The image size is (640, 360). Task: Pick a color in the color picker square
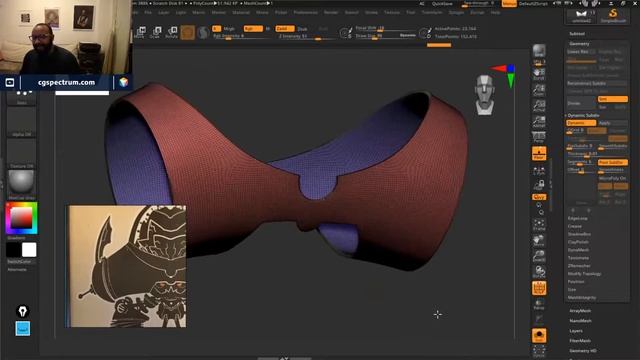pyautogui.click(x=21, y=218)
